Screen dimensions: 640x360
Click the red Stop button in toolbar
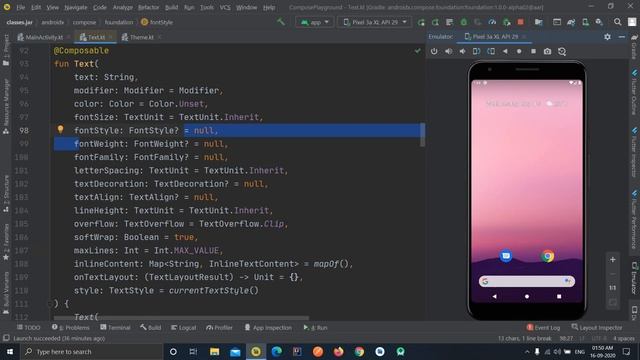click(520, 22)
